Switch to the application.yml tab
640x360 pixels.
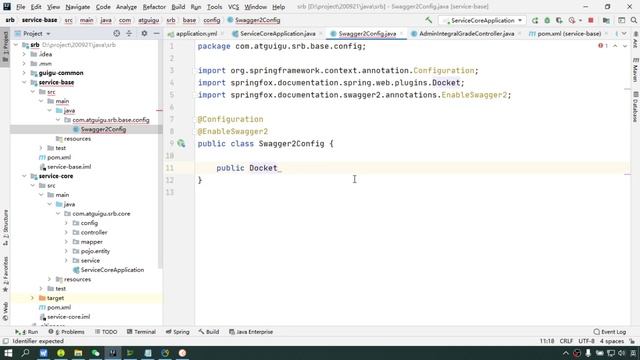(x=196, y=34)
